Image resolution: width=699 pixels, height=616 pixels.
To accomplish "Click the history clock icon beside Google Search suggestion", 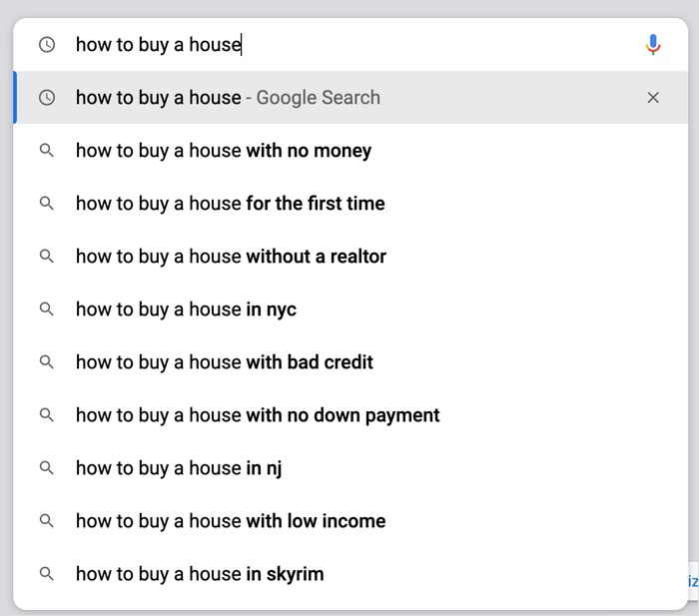I will [46, 98].
